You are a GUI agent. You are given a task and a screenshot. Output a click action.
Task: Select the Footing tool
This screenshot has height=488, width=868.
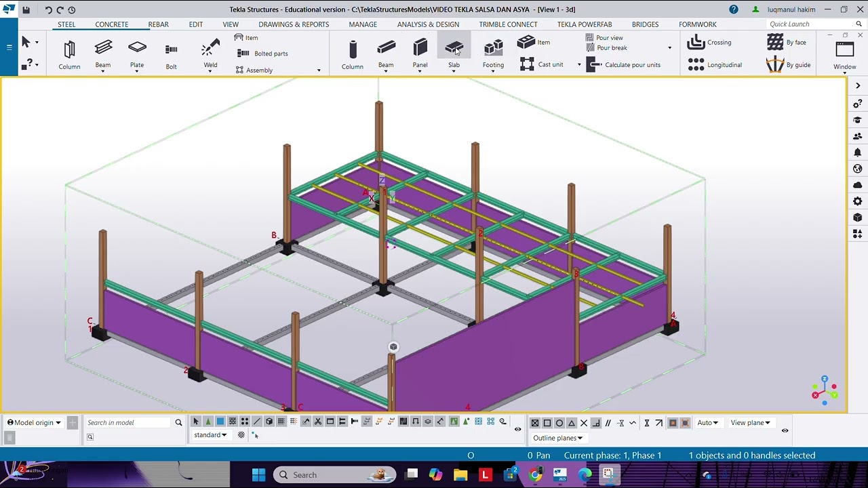coord(493,53)
